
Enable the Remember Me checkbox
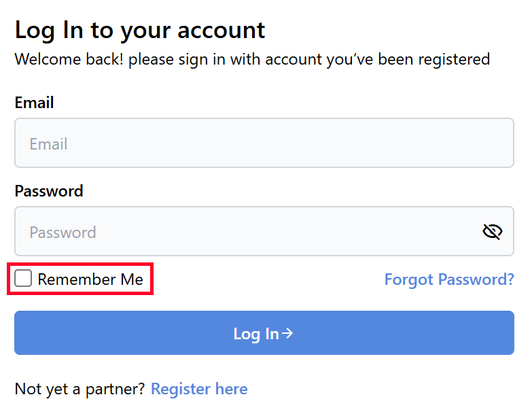24,279
